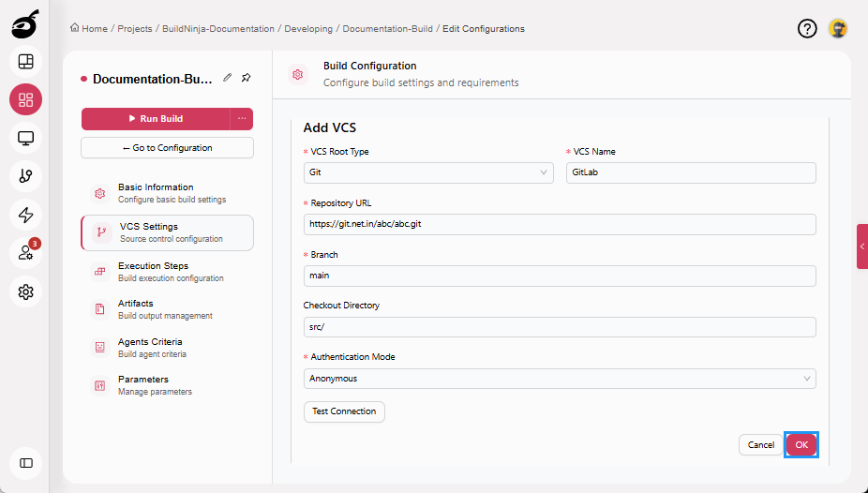
Task: Click the Build Configuration gear header icon
Action: coord(298,74)
